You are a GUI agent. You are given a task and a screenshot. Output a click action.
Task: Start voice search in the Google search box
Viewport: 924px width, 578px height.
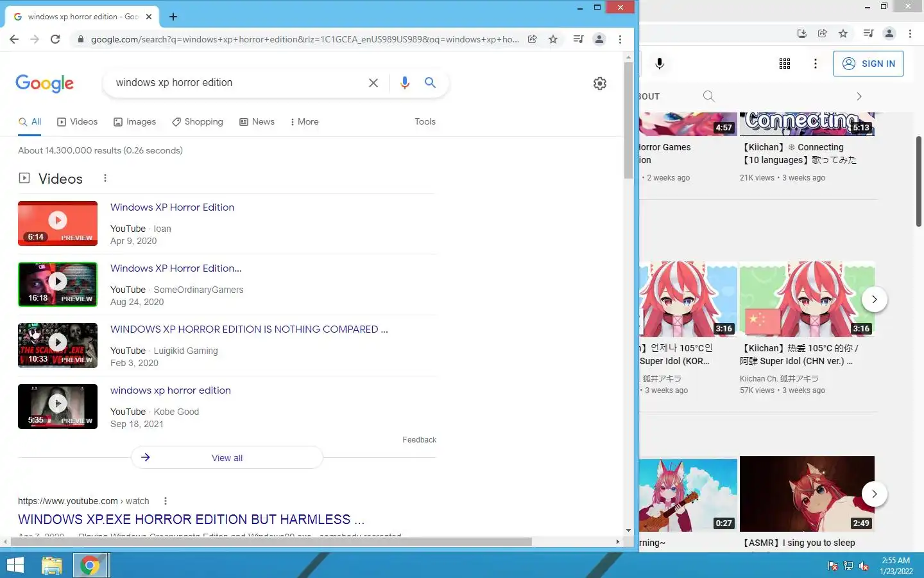pos(405,83)
